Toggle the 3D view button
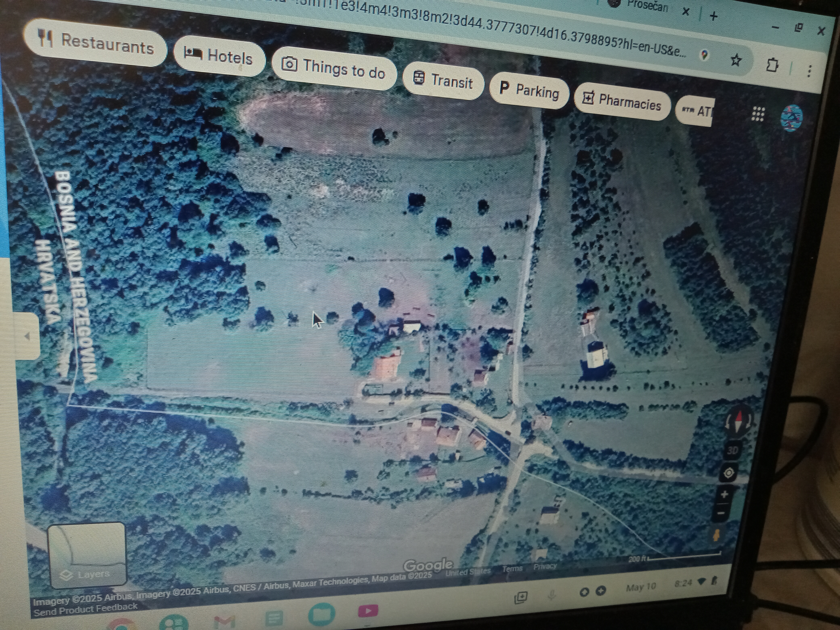The image size is (840, 630). pyautogui.click(x=733, y=450)
